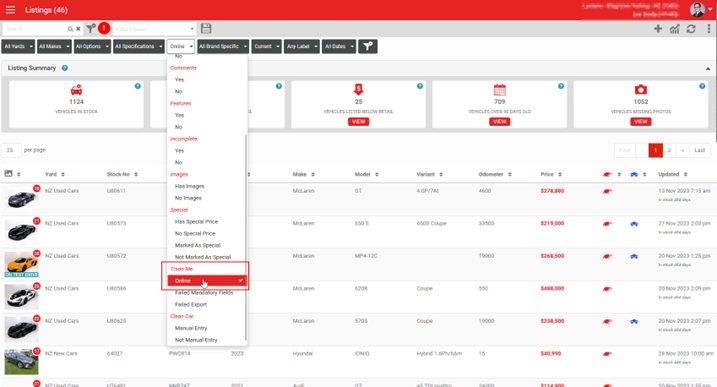Open the All Brand Specific dropdown
Screen dimensions: 717x387
tap(223, 46)
